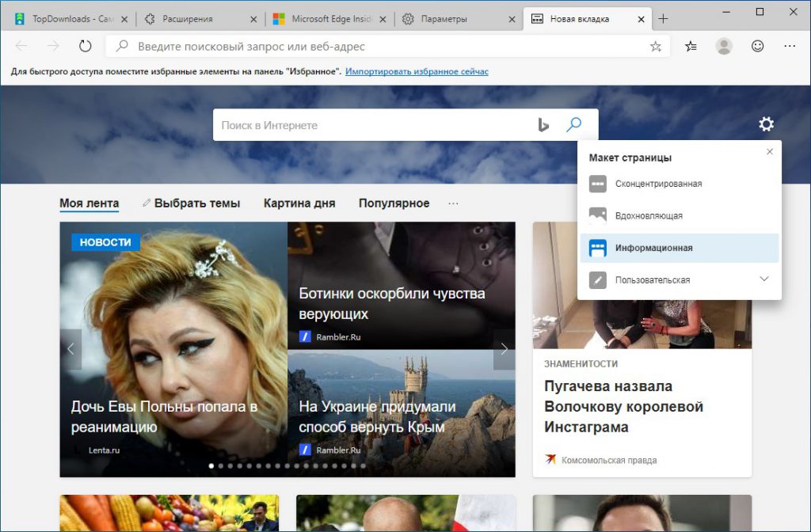Click the Bing logo inside the search box
This screenshot has height=532, width=811.
click(x=543, y=124)
